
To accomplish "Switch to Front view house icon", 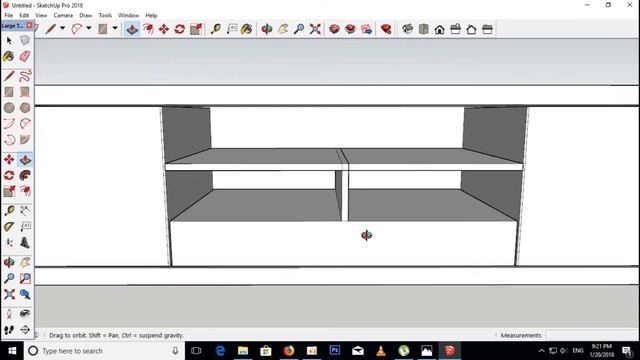I will 440,29.
